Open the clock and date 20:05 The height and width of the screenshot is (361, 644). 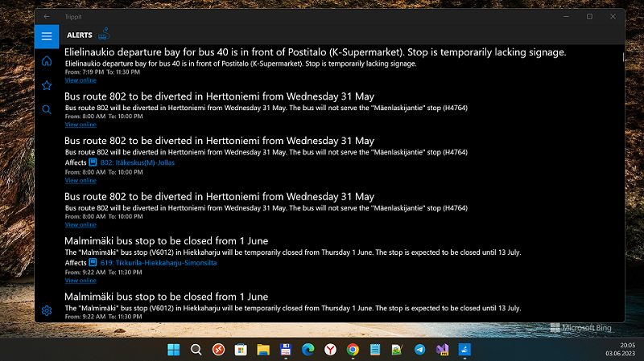pos(620,349)
